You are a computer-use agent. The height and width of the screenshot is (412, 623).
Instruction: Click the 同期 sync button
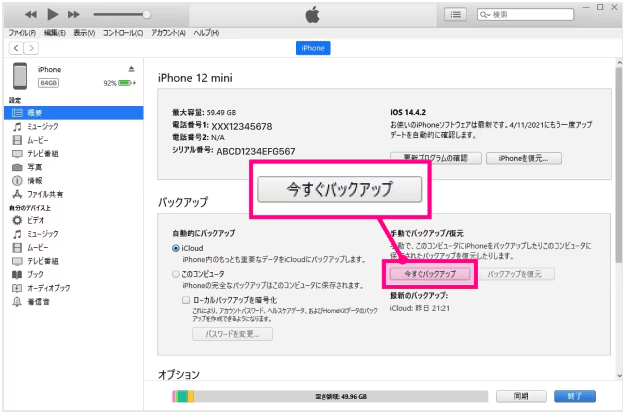[x=521, y=396]
